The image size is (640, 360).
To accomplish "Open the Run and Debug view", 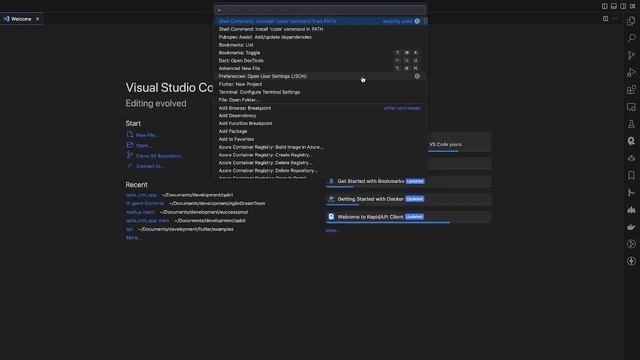I will pos(631,72).
